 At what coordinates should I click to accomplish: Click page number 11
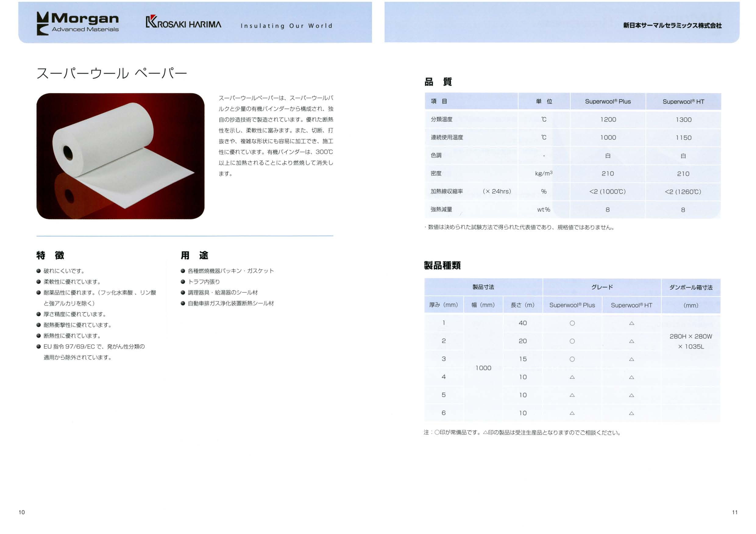735,512
